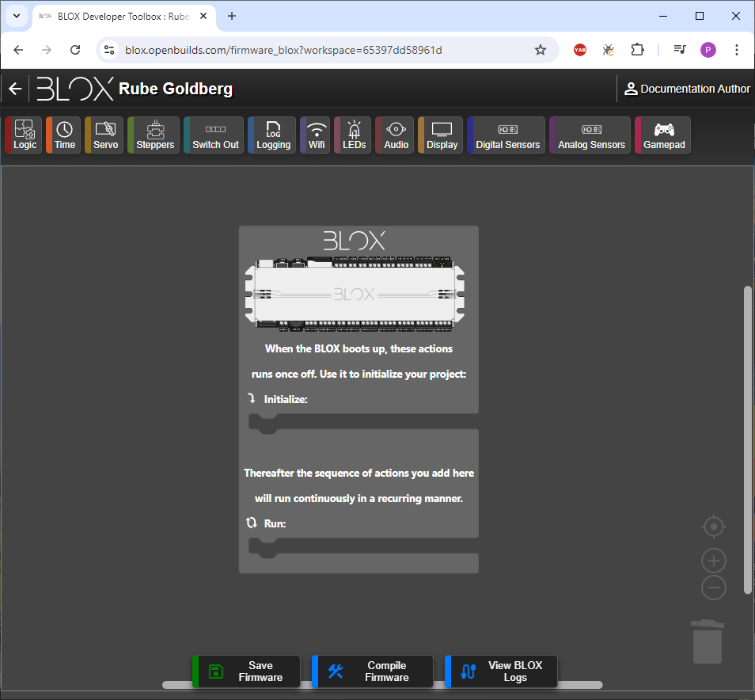
Task: Open the Time blocks category
Action: 64,135
